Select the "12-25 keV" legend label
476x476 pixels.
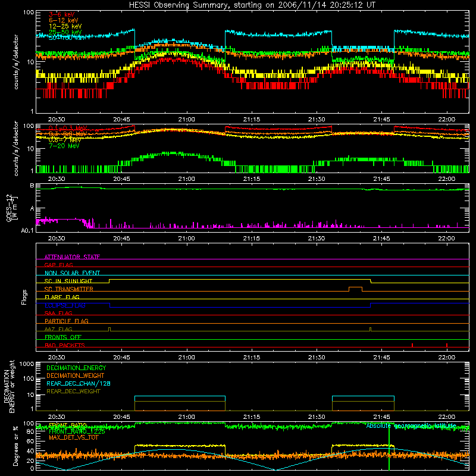[65, 26]
